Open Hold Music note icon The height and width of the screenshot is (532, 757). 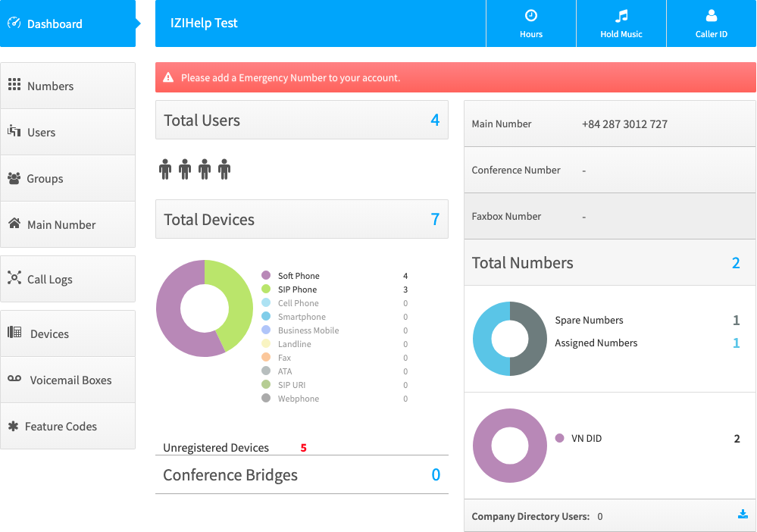click(621, 16)
